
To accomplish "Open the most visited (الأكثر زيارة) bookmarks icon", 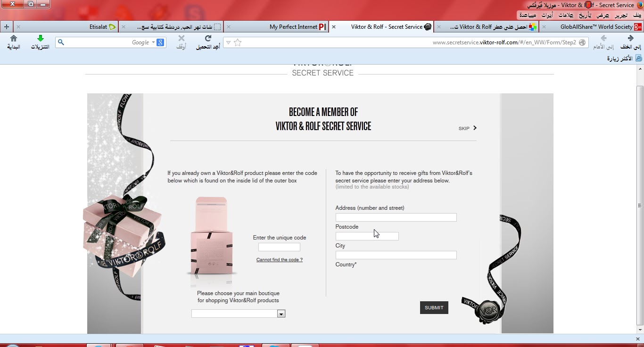I will coord(638,58).
